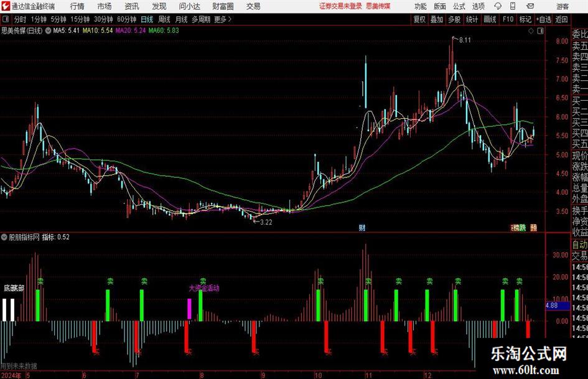Open the 资讯 menu

click(132, 6)
